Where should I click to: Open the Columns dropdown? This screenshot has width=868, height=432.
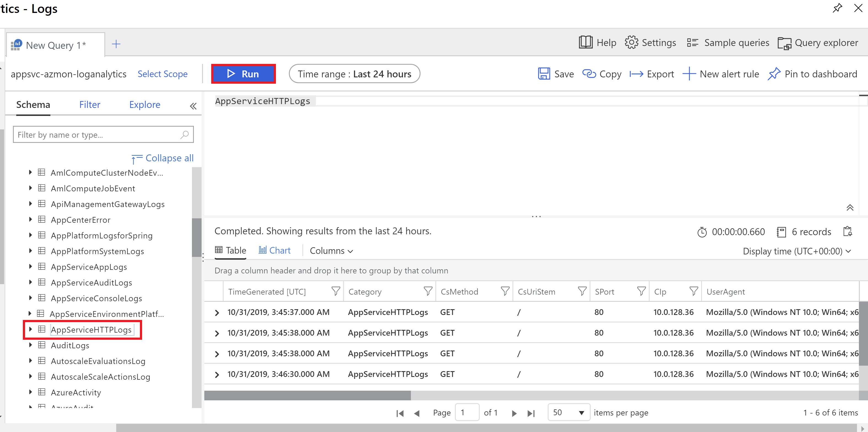tap(331, 251)
